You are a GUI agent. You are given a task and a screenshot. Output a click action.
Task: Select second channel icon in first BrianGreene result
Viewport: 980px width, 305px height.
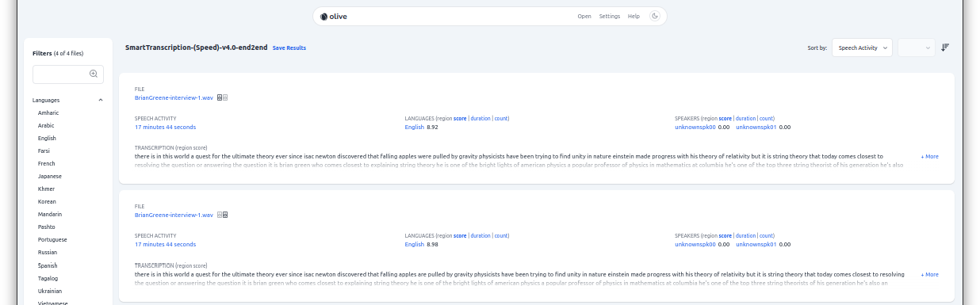click(225, 97)
